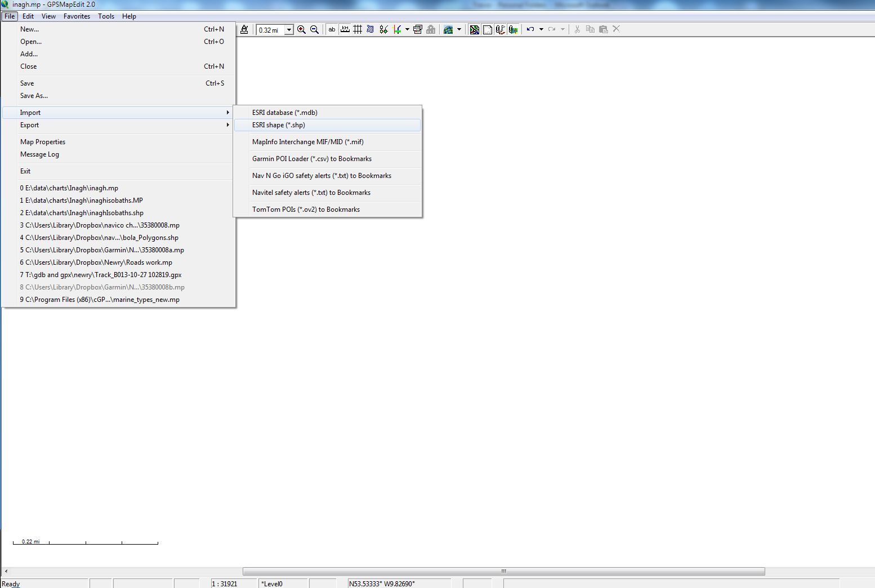This screenshot has width=875, height=588.
Task: Toggle the 'ab' labels display icon
Action: tap(332, 29)
